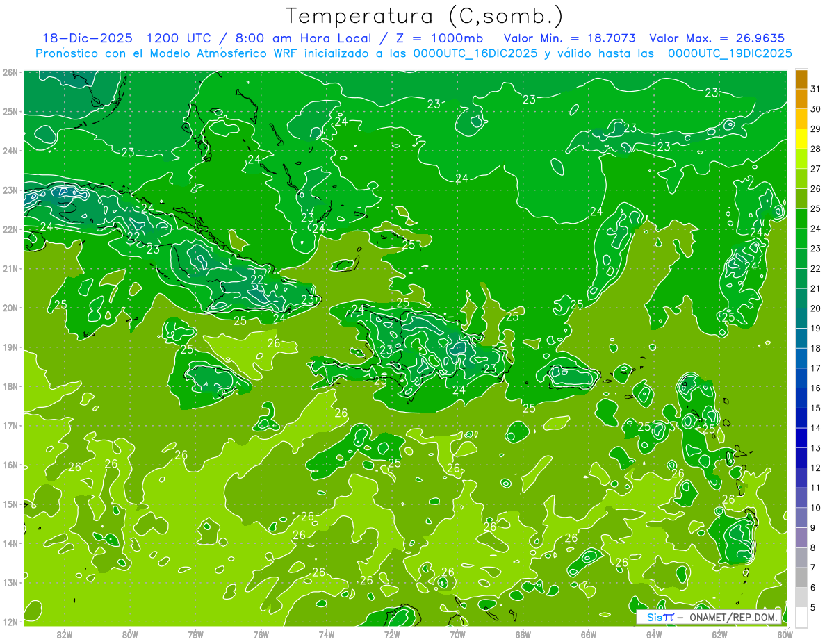Click the 'Temperatura (C,somb.)' title
Screen dimensions: 834x644
[425, 15]
